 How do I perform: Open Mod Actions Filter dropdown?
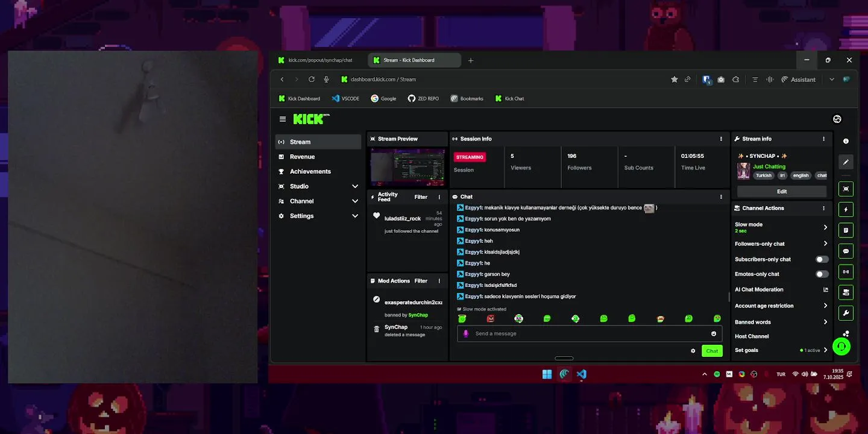point(421,281)
